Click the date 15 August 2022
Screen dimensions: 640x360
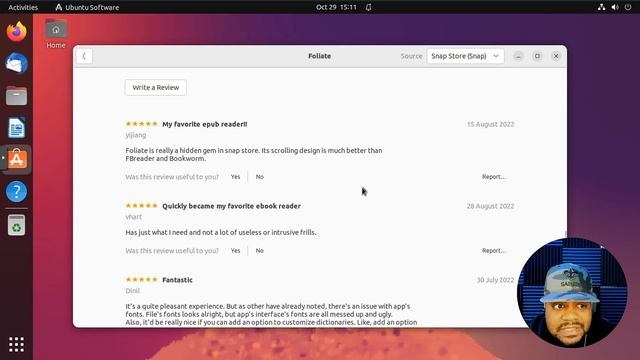point(490,124)
